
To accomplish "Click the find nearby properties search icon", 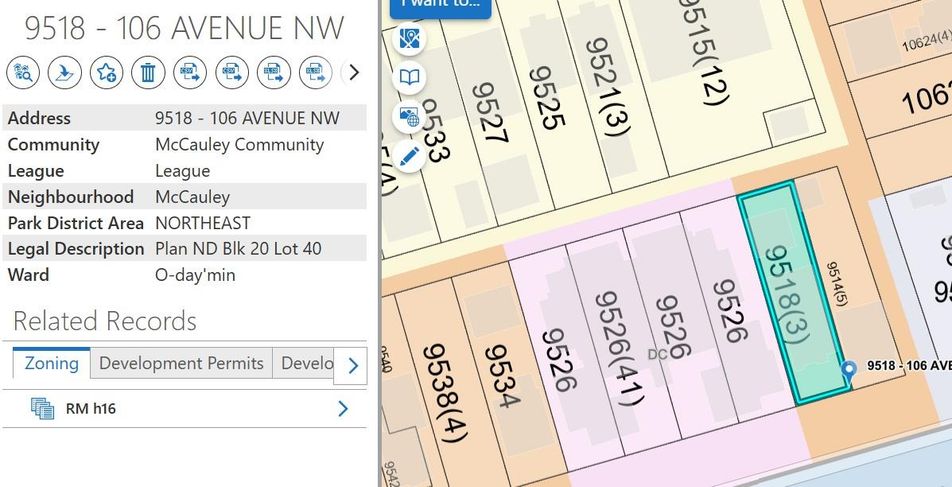I will pyautogui.click(x=23, y=72).
